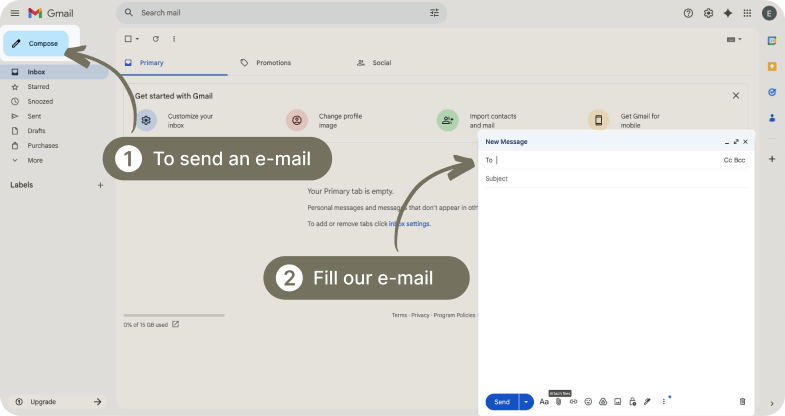
Task: Add Bcc recipients
Action: pyautogui.click(x=740, y=160)
